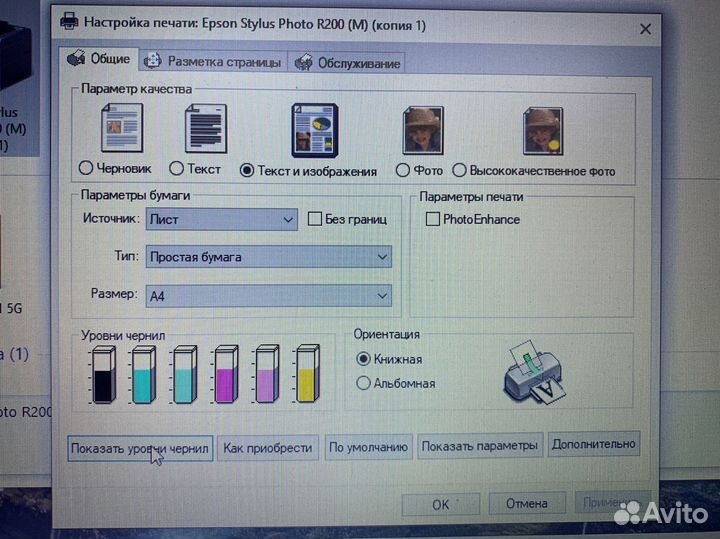The height and width of the screenshot is (539, 720).
Task: Switch to the Разметка страницы tab
Action: click(213, 62)
